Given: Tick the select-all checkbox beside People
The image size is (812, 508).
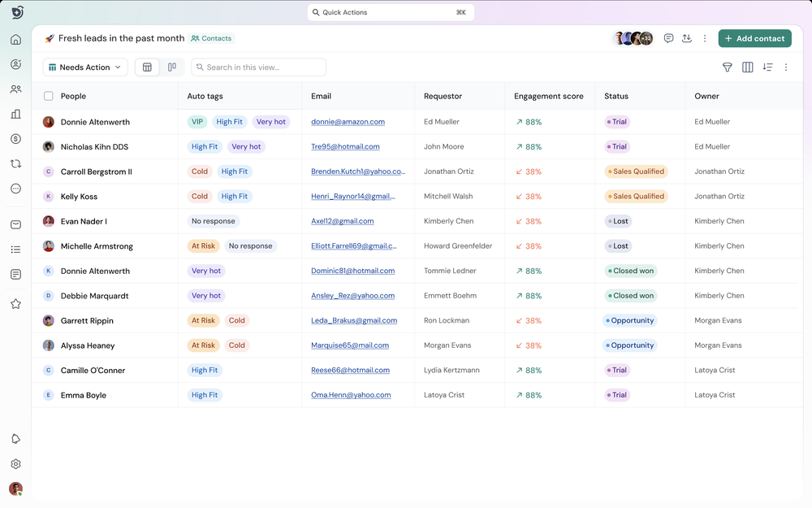Looking at the screenshot, I should tap(49, 96).
